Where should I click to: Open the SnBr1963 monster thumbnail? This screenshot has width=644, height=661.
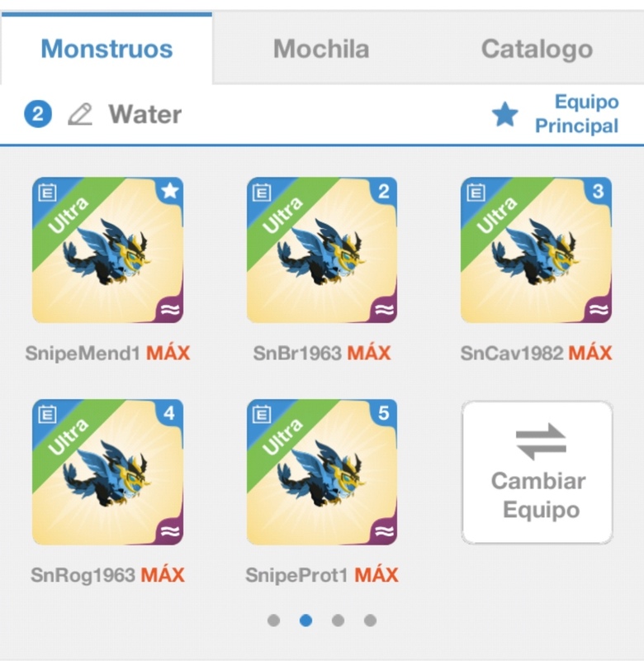pos(322,250)
